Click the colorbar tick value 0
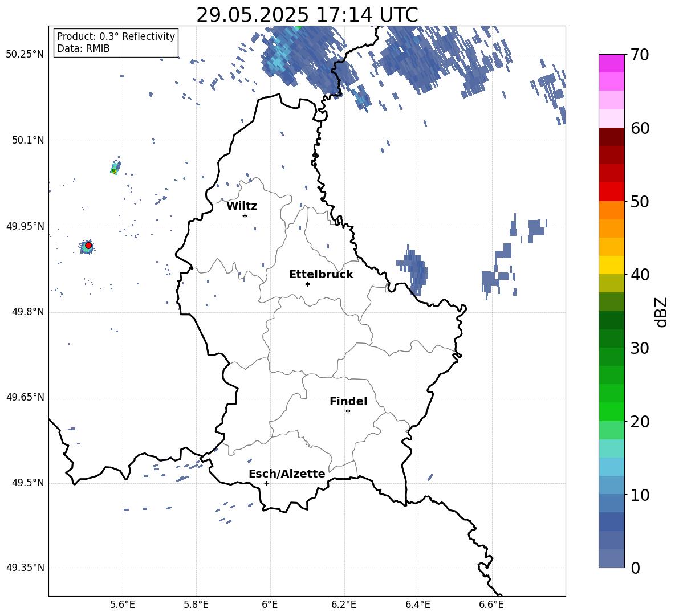This screenshot has height=616, width=675. (x=635, y=568)
